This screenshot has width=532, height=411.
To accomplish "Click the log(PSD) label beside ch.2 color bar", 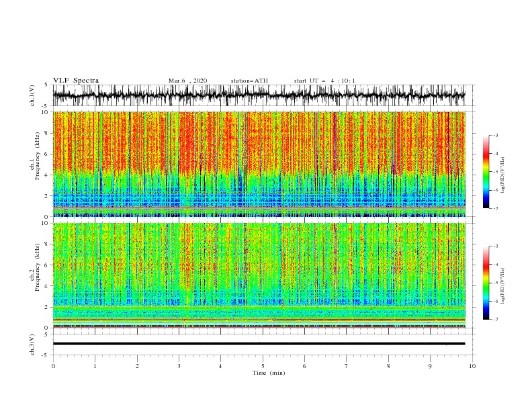I will 503,286.
